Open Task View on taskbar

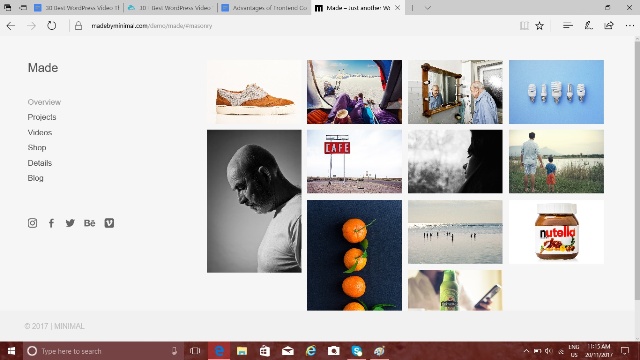click(x=195, y=351)
